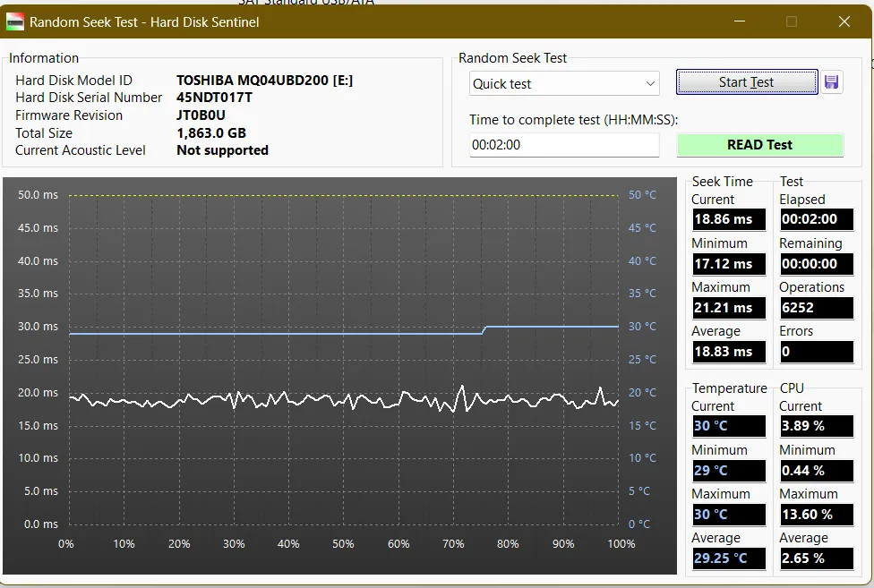Close the Random Seek Test window

[844, 21]
